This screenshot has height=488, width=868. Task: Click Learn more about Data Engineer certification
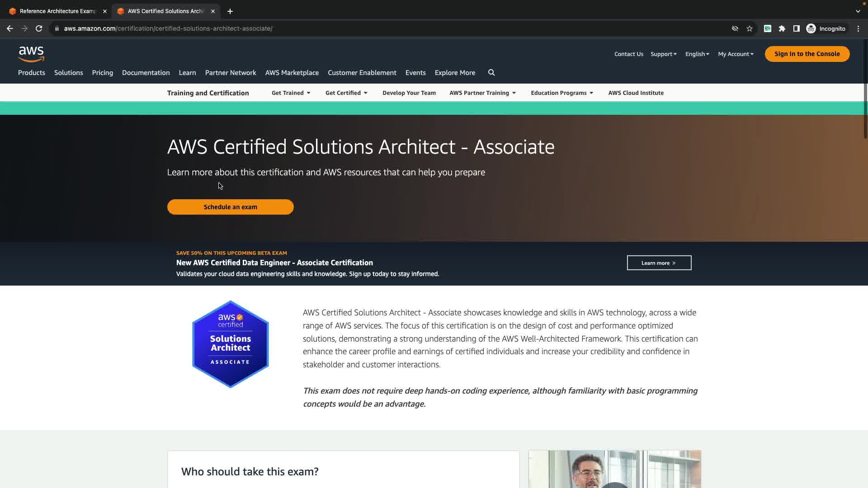pos(659,263)
